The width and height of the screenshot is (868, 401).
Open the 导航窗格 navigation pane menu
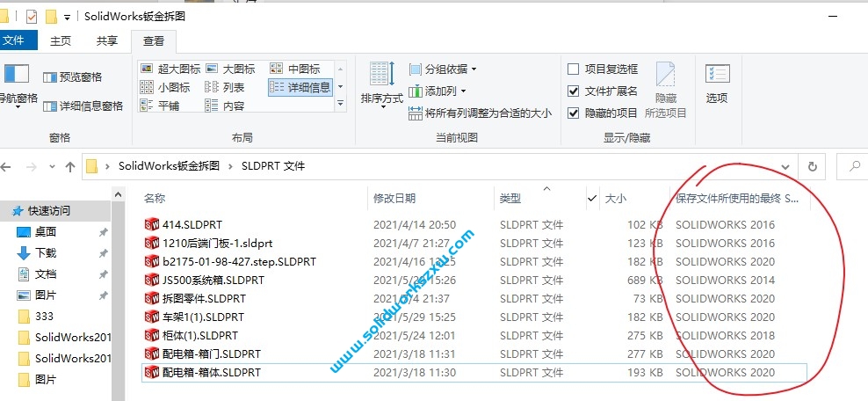click(18, 84)
